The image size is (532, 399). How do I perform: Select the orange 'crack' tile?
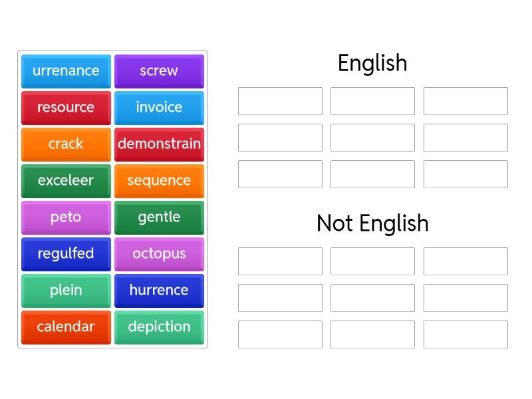click(x=66, y=144)
